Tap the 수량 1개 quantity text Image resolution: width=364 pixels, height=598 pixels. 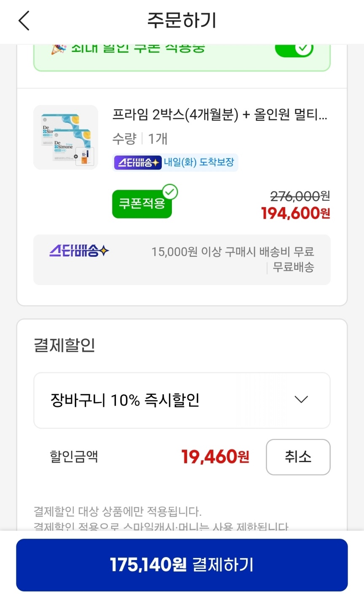[x=140, y=138]
